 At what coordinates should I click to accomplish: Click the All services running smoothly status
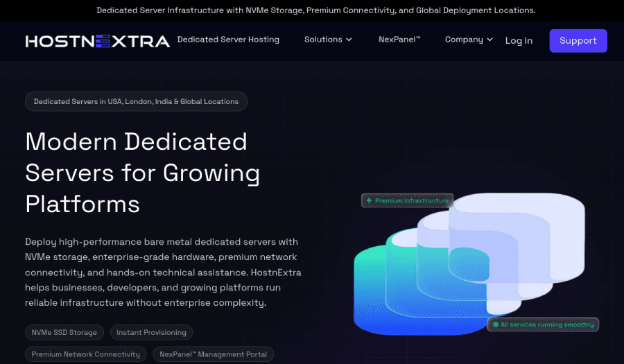click(x=543, y=324)
